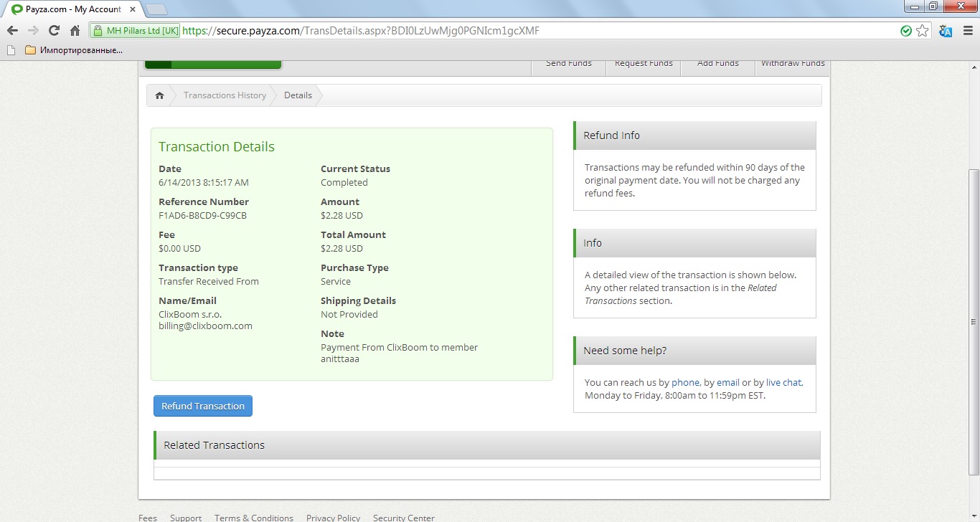Open Terms & Conditions footer link

(254, 517)
